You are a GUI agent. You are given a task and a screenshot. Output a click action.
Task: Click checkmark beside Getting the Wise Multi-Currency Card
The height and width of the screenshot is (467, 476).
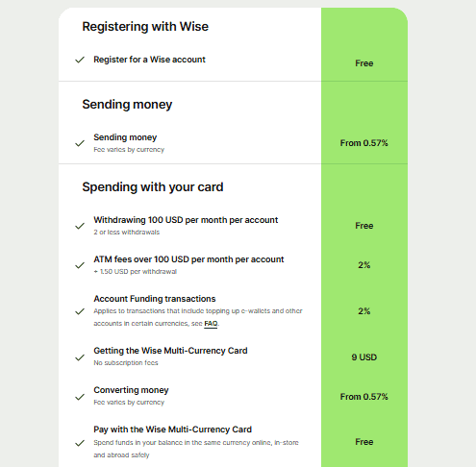[x=80, y=357]
